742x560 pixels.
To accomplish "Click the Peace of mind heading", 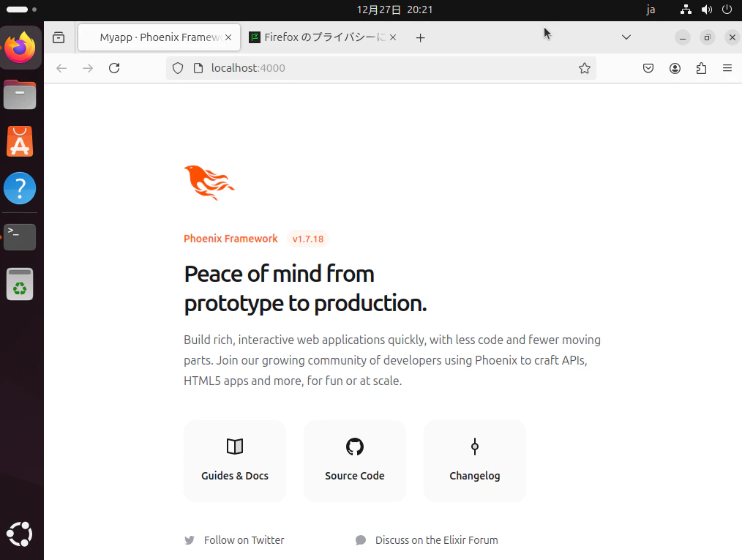I will [x=305, y=288].
